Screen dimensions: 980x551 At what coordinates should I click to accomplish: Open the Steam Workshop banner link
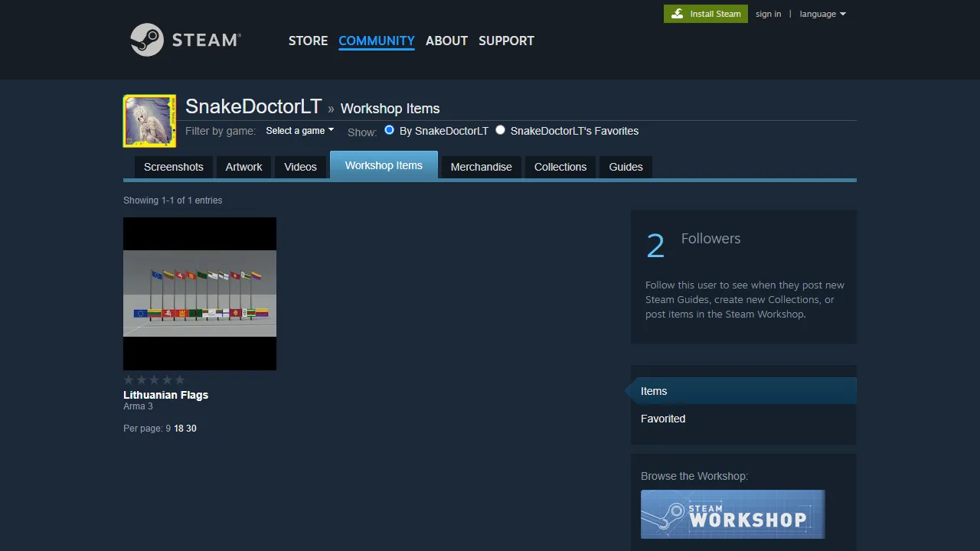point(732,514)
